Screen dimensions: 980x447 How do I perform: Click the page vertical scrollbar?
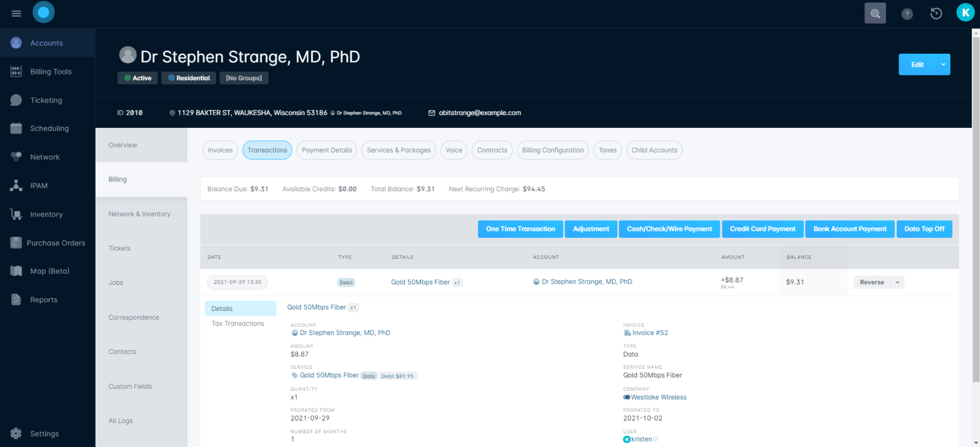[x=976, y=209]
